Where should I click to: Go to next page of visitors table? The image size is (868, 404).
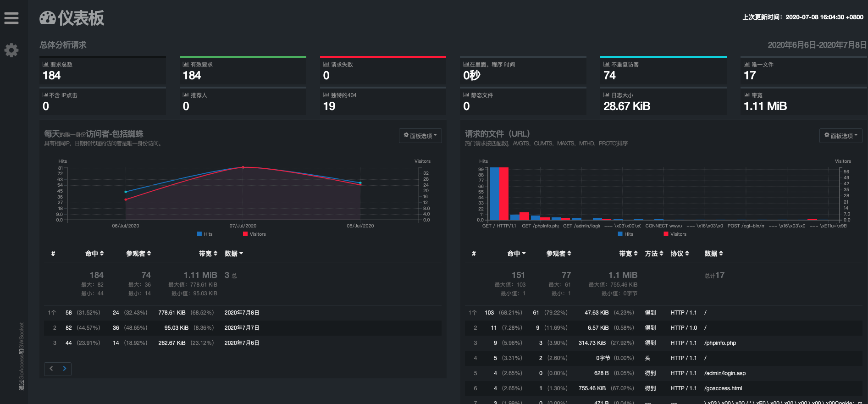click(x=65, y=369)
